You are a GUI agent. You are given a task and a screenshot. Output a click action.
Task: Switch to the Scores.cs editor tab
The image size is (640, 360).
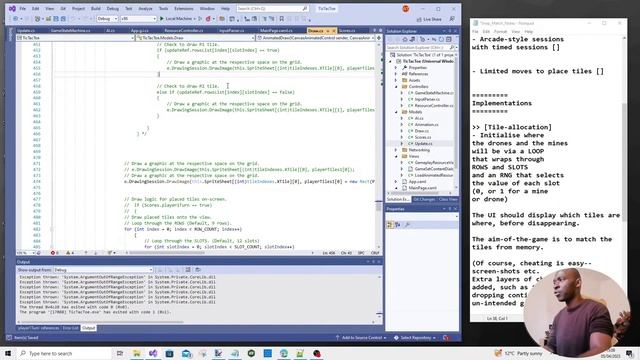pyautogui.click(x=347, y=31)
